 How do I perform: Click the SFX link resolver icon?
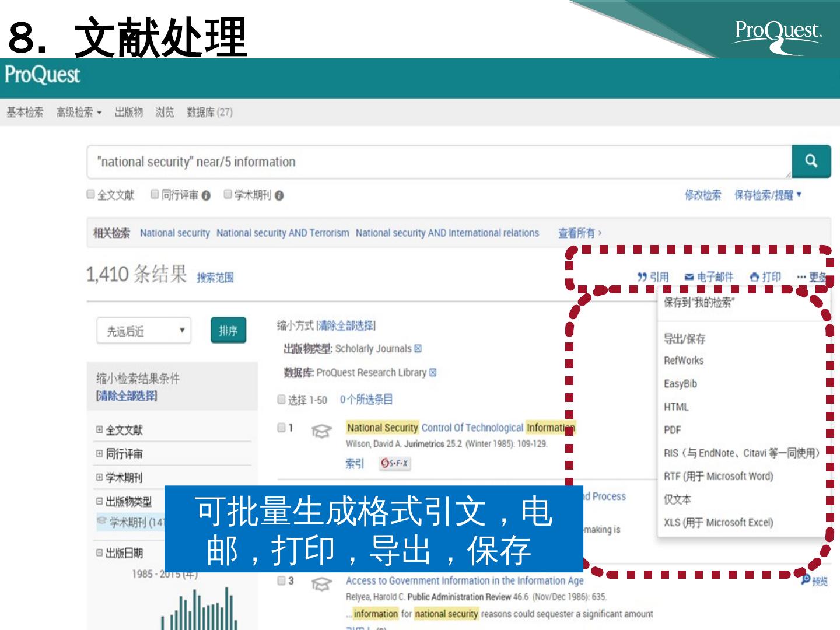395,463
